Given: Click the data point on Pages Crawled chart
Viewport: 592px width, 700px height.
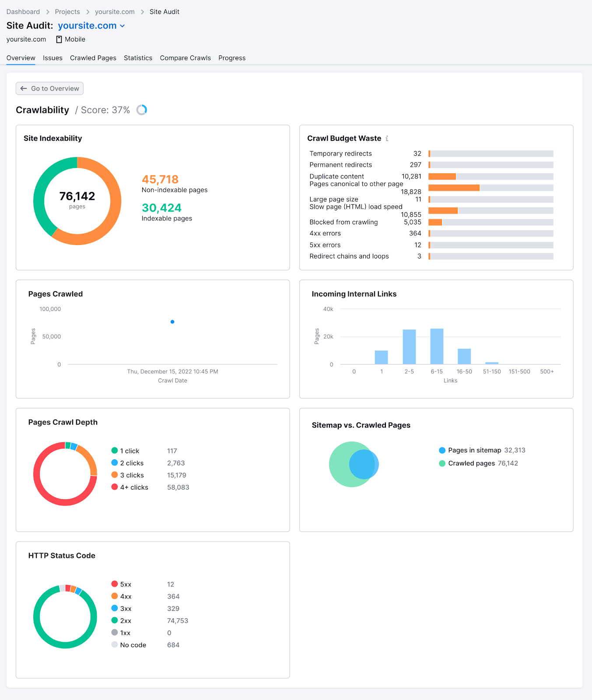Looking at the screenshot, I should click(x=172, y=322).
